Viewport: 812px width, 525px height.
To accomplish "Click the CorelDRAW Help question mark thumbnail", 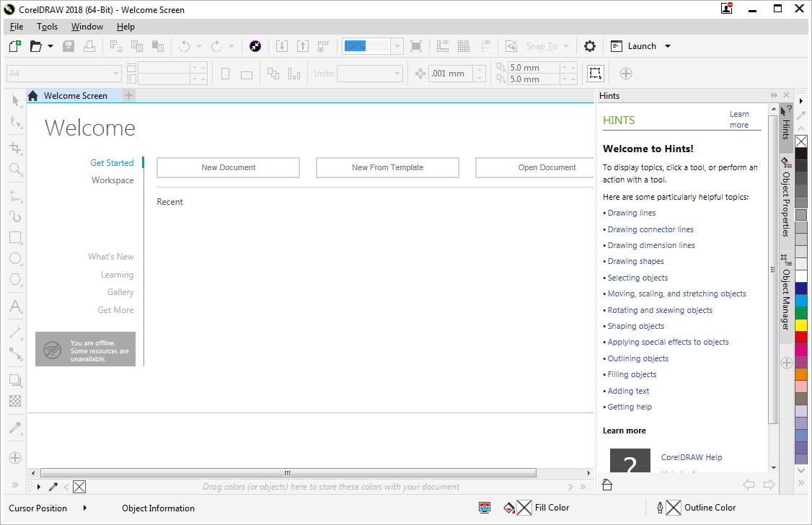I will click(630, 461).
